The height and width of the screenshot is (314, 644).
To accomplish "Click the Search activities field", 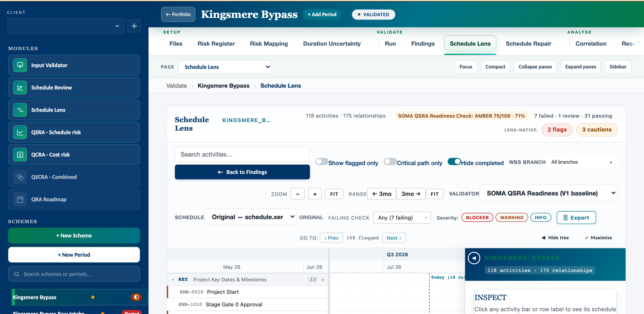I will tap(242, 154).
